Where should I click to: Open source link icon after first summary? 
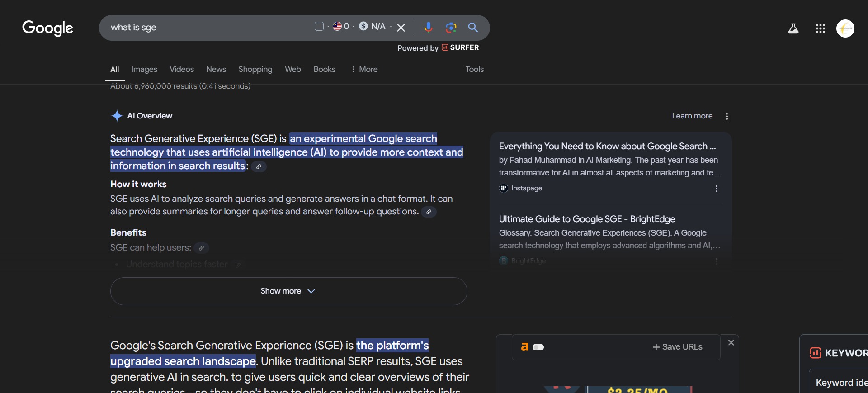coord(259,166)
